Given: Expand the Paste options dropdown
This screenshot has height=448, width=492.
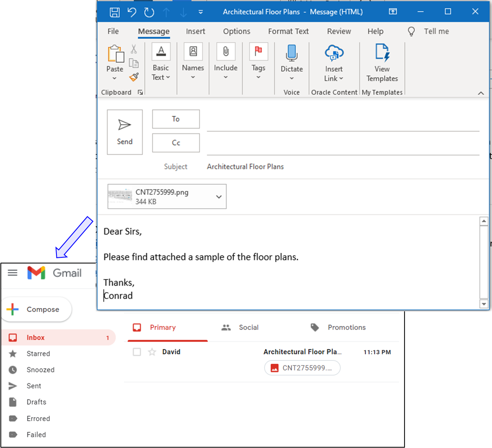Looking at the screenshot, I should [x=115, y=77].
